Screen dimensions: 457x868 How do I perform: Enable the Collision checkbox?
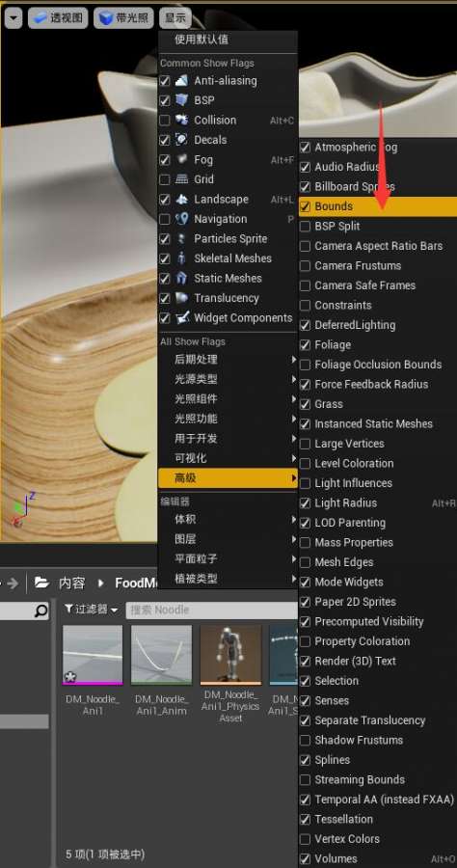pos(164,121)
